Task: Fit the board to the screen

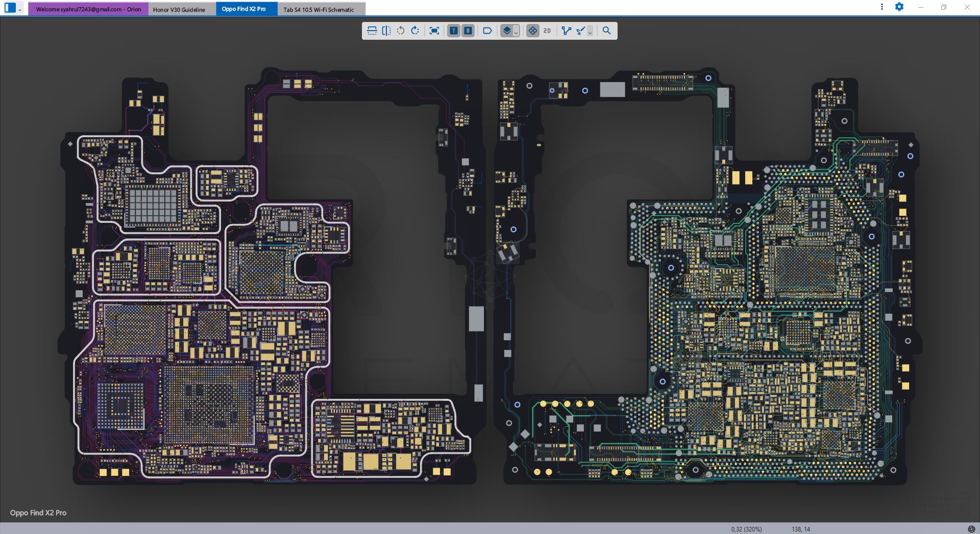Action: pyautogui.click(x=434, y=31)
